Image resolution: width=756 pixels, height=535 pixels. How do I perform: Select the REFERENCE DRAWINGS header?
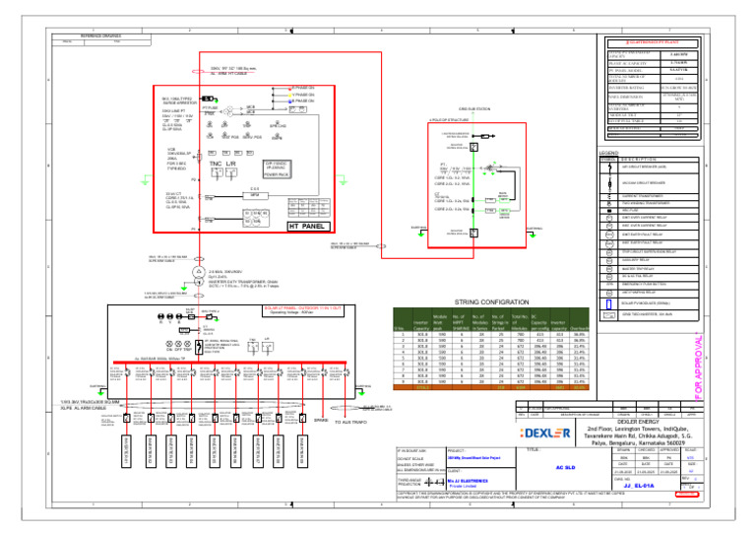(101, 36)
